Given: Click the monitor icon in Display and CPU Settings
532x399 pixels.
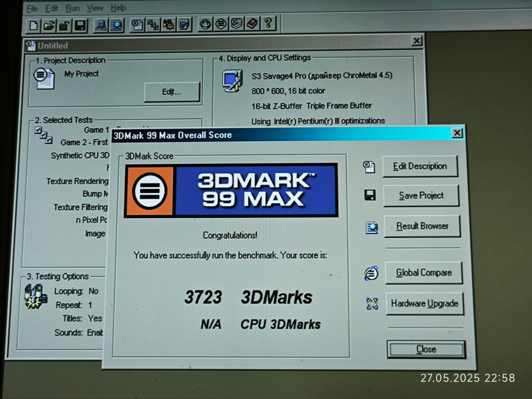Looking at the screenshot, I should coord(232,81).
